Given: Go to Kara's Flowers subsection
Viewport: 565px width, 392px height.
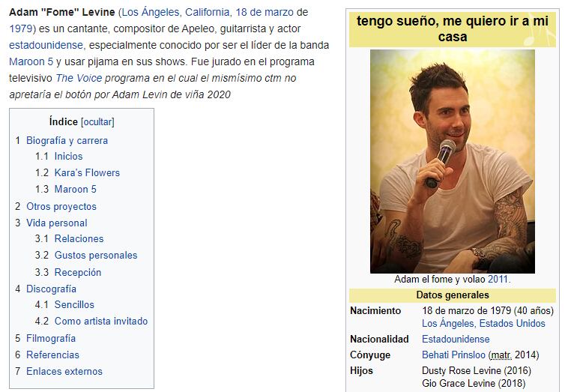Looking at the screenshot, I should click(x=87, y=172).
